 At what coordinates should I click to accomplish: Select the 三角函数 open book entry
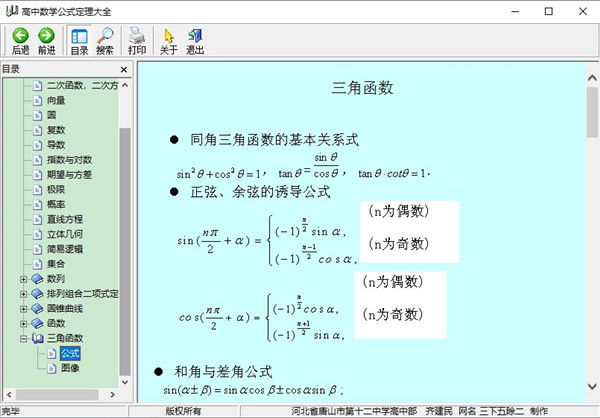[x=65, y=338]
